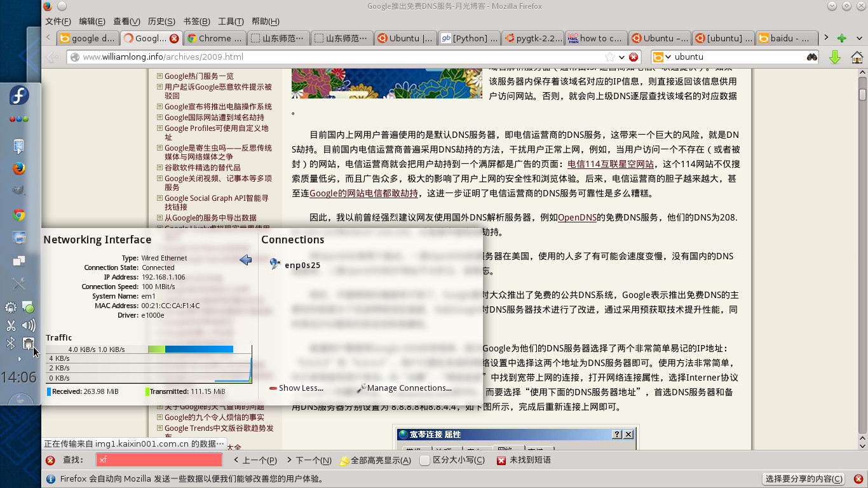Viewport: 868px width, 488px height.
Task: Select the enp0s25 connection
Action: coord(302,265)
